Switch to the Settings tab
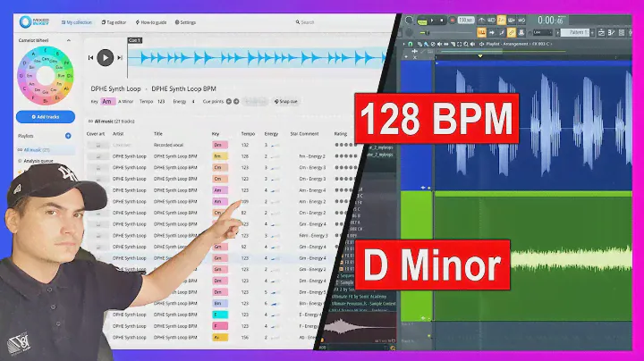 point(186,22)
